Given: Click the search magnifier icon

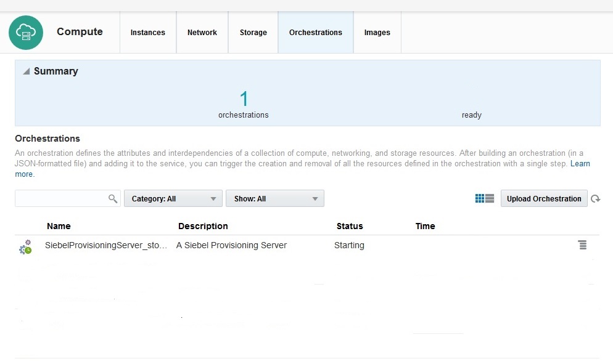Looking at the screenshot, I should click(113, 198).
